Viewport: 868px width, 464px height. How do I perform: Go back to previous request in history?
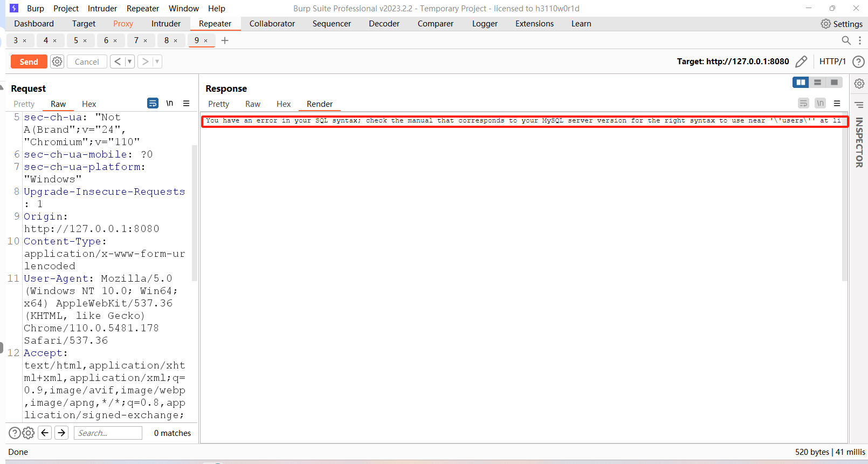point(118,62)
